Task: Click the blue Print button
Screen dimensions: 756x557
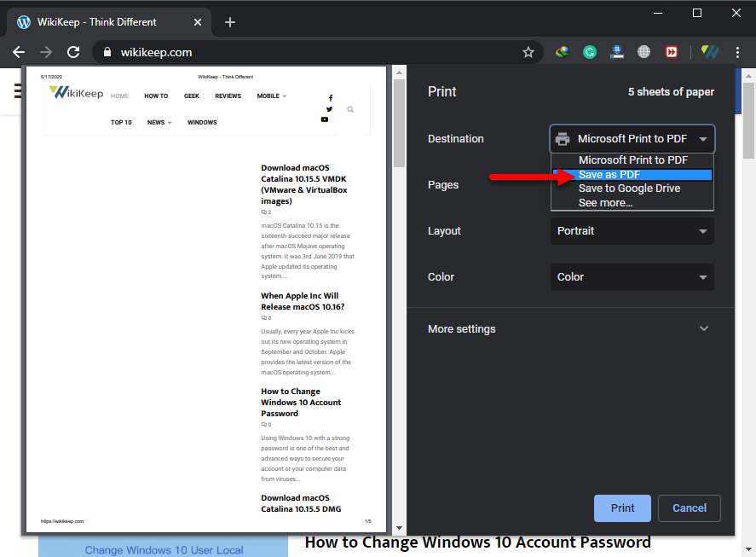Action: (x=622, y=508)
